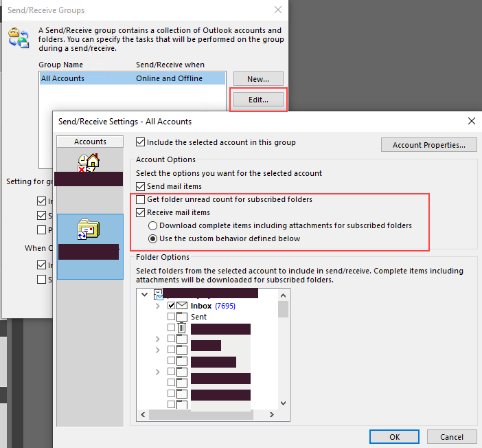Click Online and Offline text in group list
Image resolution: width=482 pixels, height=448 pixels.
169,78
